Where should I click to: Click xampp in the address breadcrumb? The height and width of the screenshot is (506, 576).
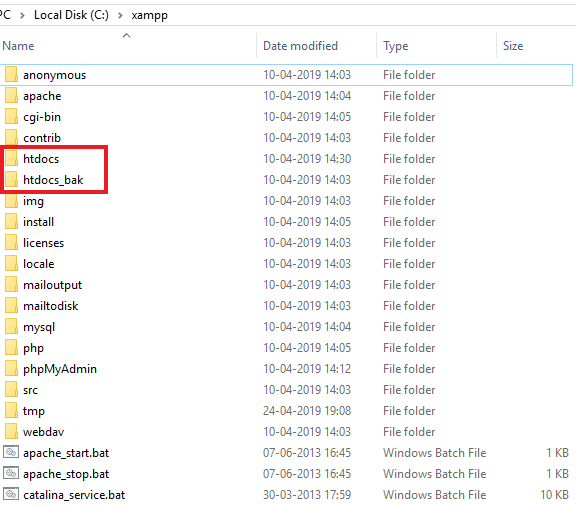tap(150, 15)
